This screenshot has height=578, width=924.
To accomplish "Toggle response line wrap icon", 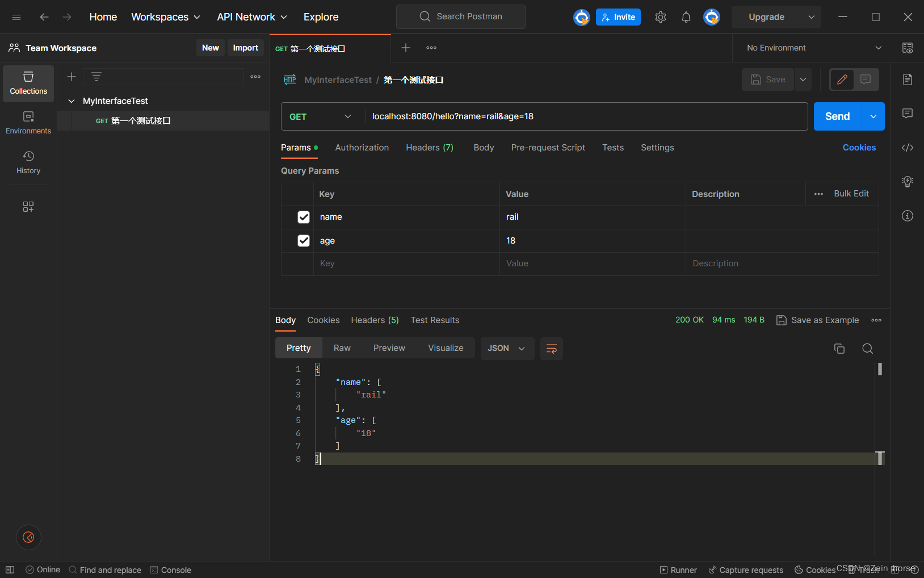I will click(552, 349).
